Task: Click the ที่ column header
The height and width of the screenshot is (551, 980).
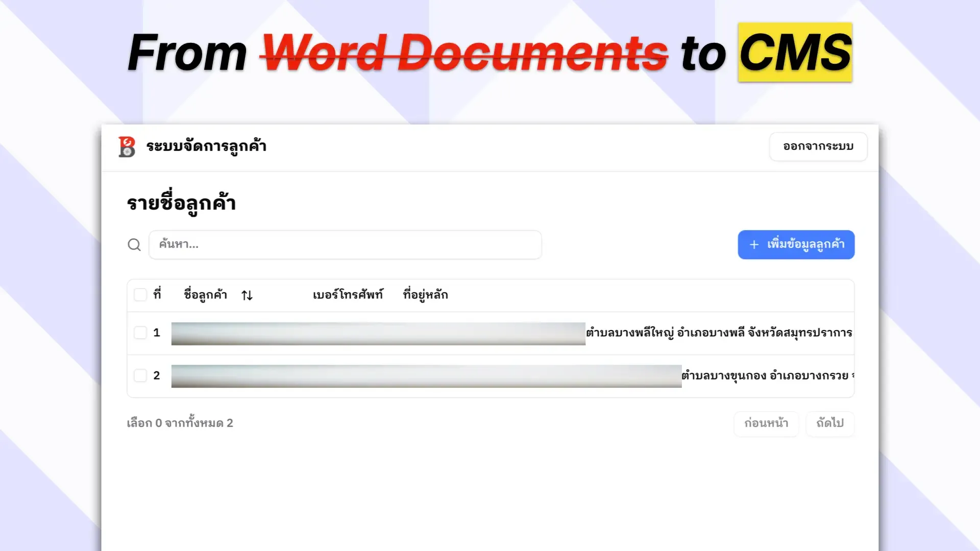Action: point(157,295)
